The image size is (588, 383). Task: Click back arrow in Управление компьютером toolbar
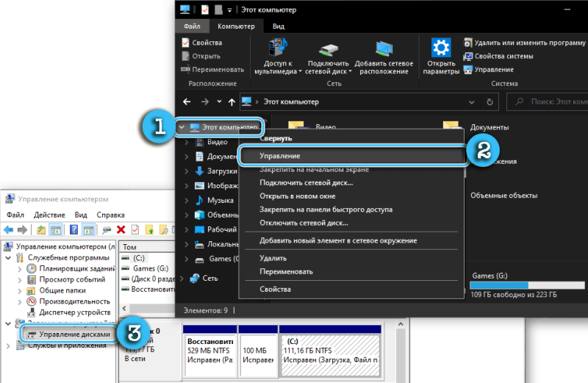coord(8,229)
